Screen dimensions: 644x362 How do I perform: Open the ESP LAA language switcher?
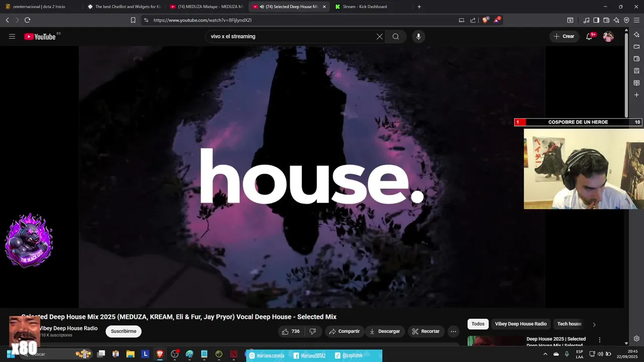(x=580, y=354)
